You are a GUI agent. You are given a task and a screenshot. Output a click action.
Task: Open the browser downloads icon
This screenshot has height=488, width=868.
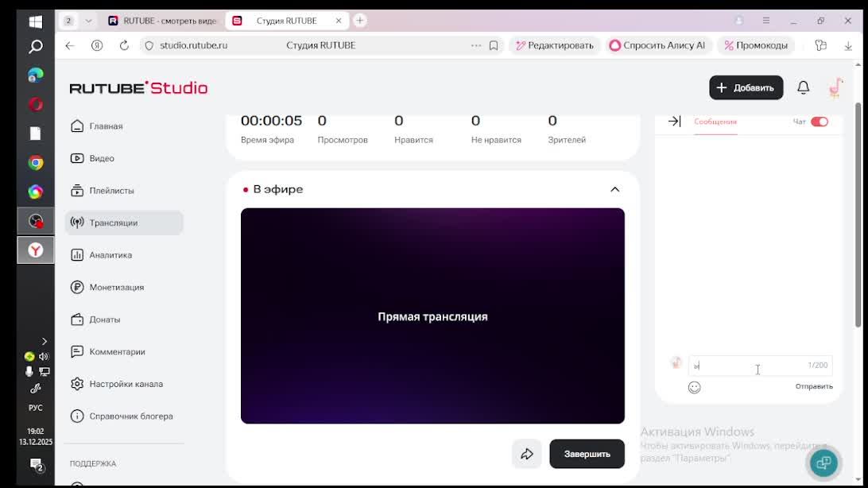click(x=848, y=45)
